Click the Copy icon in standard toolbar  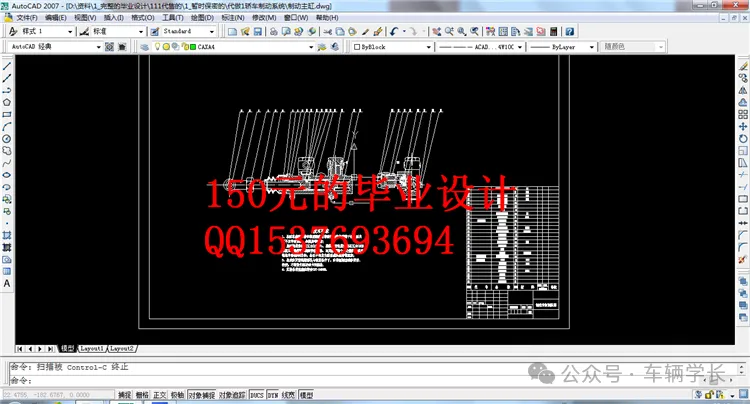(x=340, y=32)
